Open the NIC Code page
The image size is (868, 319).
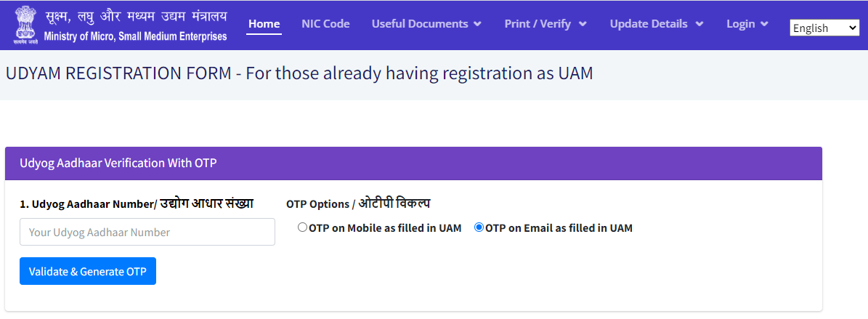click(325, 24)
